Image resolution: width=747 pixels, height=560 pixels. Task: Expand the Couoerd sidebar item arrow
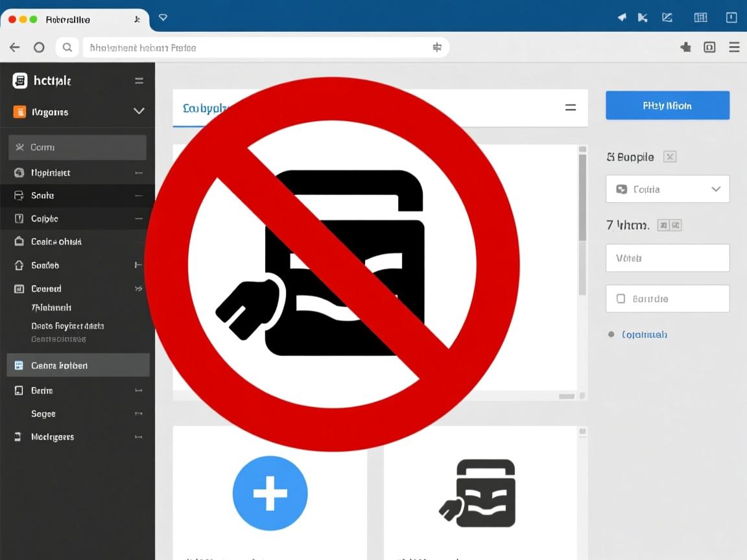(138, 288)
